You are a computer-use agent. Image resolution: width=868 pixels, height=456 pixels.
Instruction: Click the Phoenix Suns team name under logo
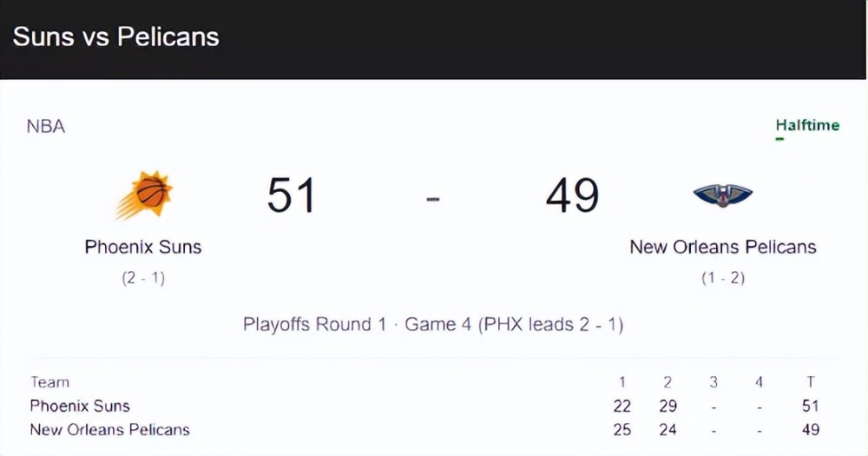(x=143, y=247)
